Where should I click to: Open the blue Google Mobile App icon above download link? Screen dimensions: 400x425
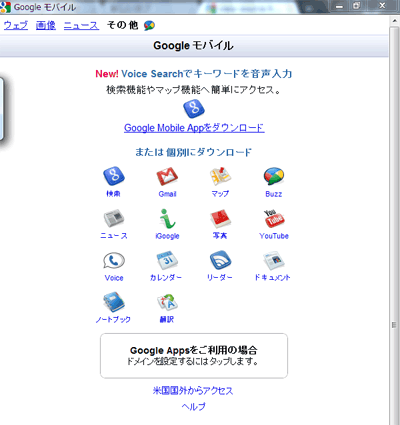click(194, 109)
